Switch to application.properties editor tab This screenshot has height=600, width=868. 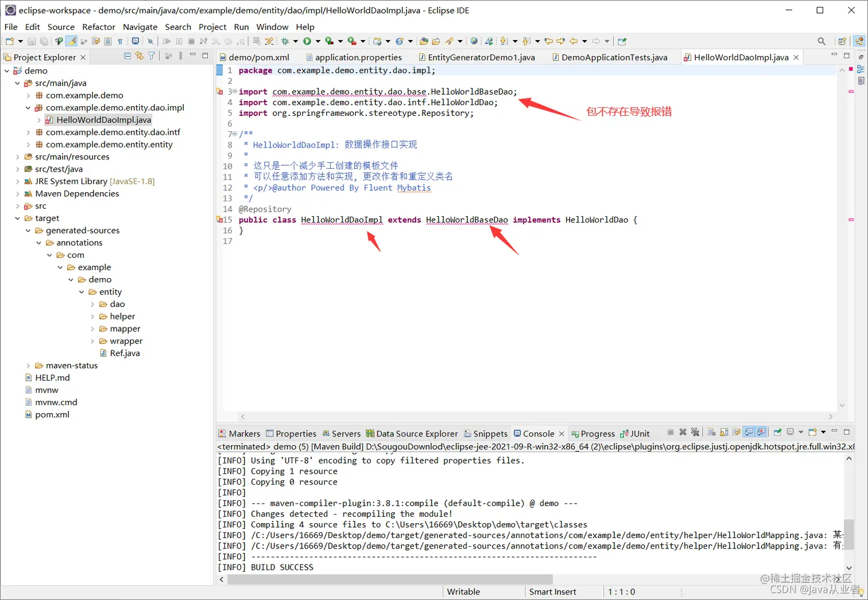pos(354,57)
